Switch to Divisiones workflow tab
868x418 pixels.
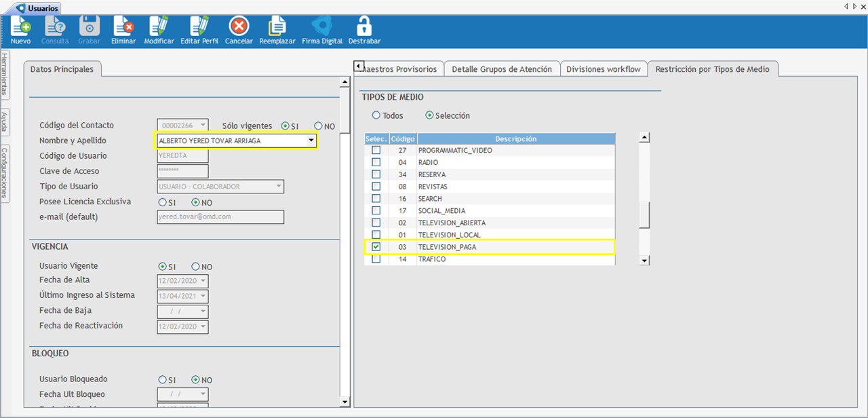(603, 69)
